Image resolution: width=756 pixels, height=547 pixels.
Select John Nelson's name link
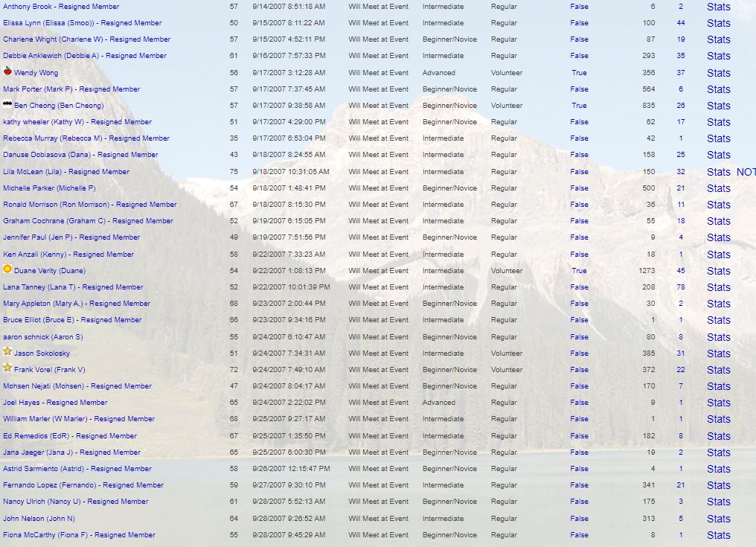39,519
